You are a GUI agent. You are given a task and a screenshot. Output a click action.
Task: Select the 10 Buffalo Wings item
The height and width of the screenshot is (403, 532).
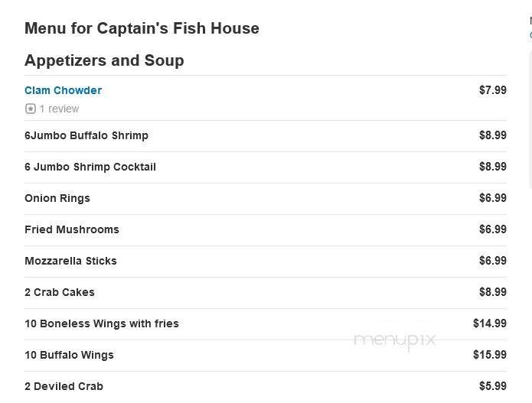[x=69, y=355]
